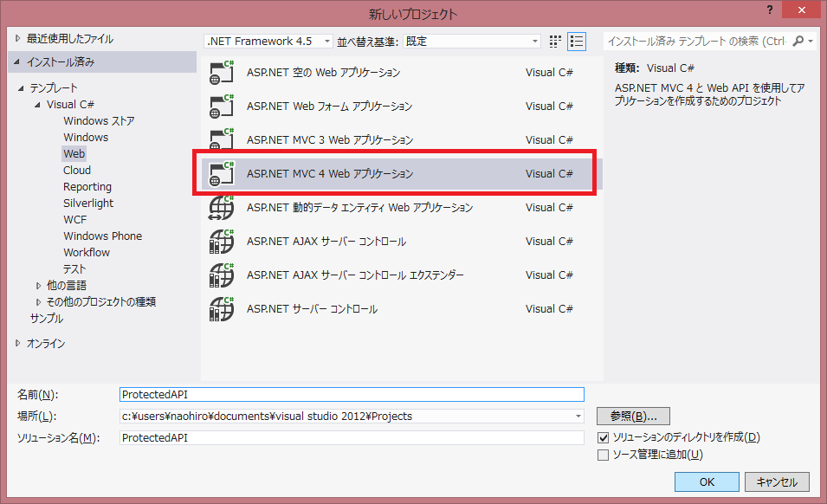Screen dimensions: 827x504
Task: Click the ASP.NET MVC 3 Web template icon
Action: pyautogui.click(x=222, y=139)
